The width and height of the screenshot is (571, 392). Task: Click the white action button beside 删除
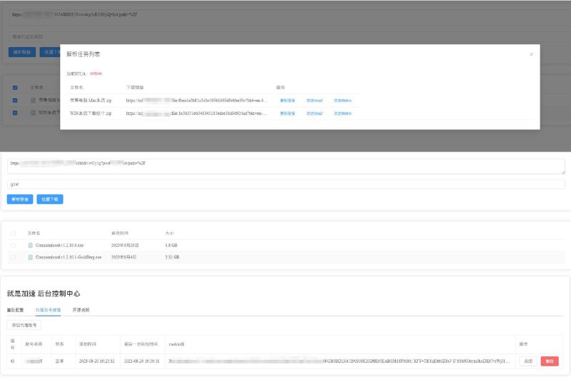point(527,361)
